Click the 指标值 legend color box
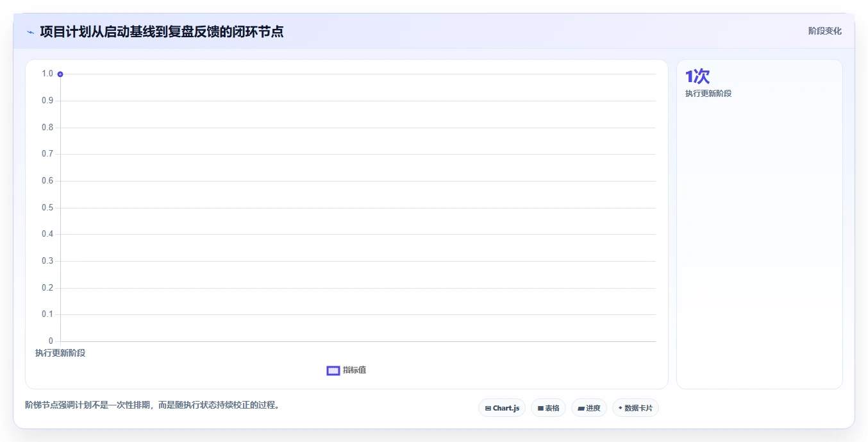868x442 pixels. (x=333, y=370)
